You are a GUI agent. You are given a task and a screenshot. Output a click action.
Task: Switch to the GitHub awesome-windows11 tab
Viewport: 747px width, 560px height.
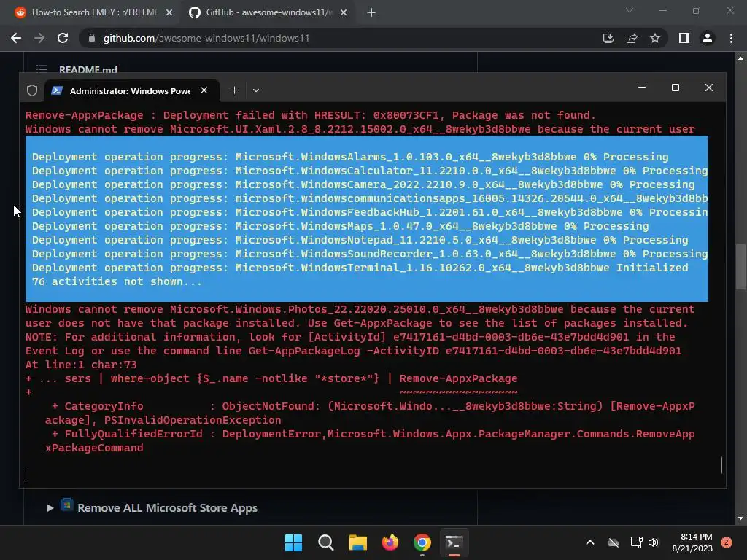[x=268, y=12]
